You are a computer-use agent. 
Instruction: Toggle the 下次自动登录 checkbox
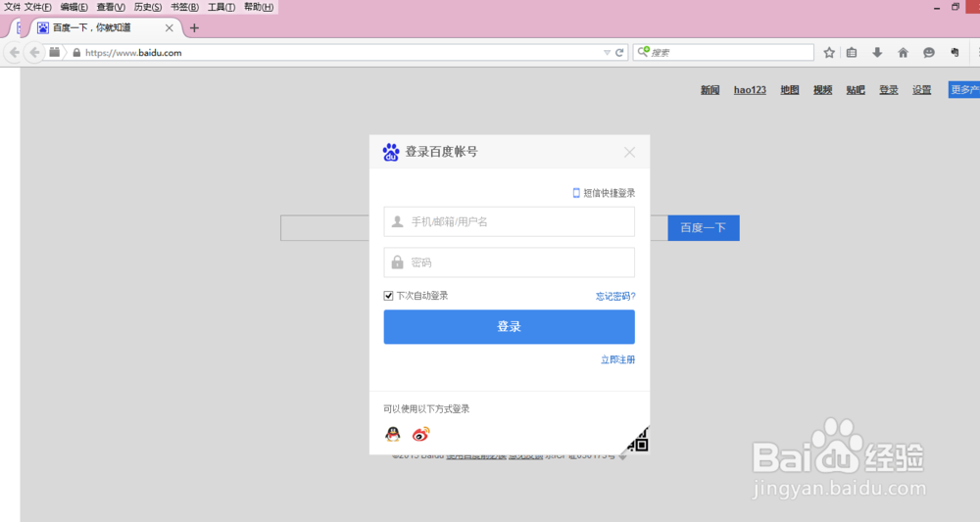[x=388, y=296]
